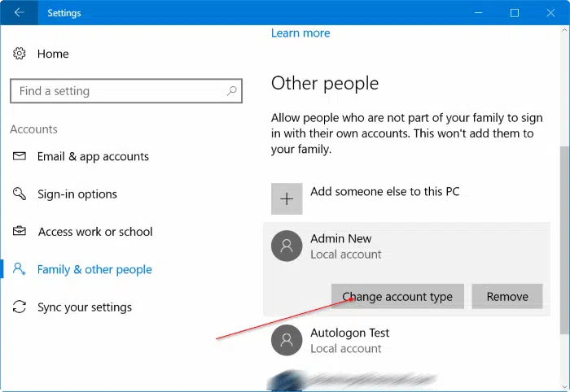Click the Other people heading
This screenshot has width=570, height=392.
[325, 83]
